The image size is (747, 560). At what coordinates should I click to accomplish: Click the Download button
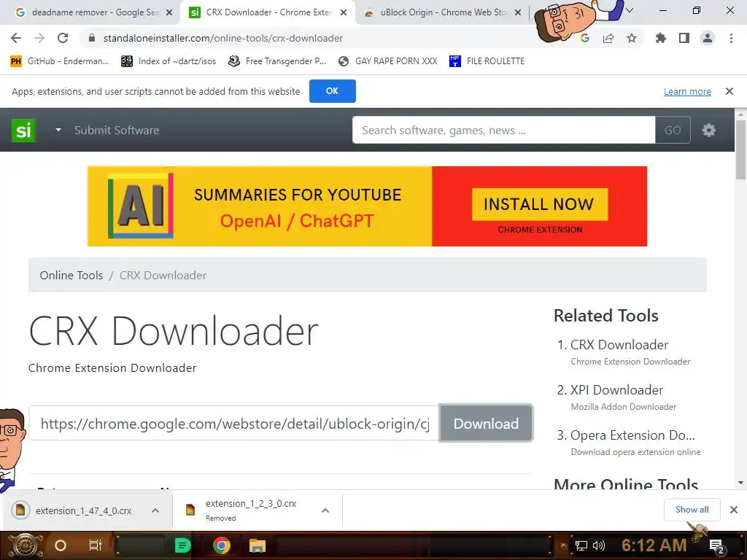point(485,424)
